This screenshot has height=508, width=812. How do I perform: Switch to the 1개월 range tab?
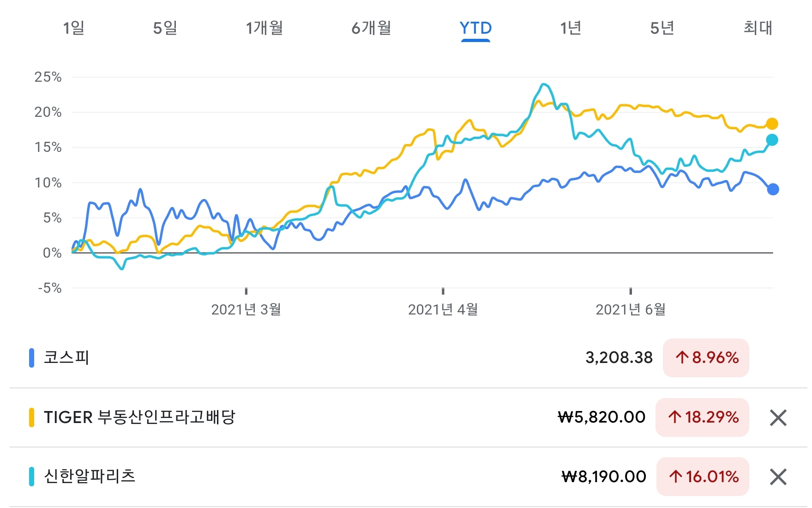click(265, 28)
